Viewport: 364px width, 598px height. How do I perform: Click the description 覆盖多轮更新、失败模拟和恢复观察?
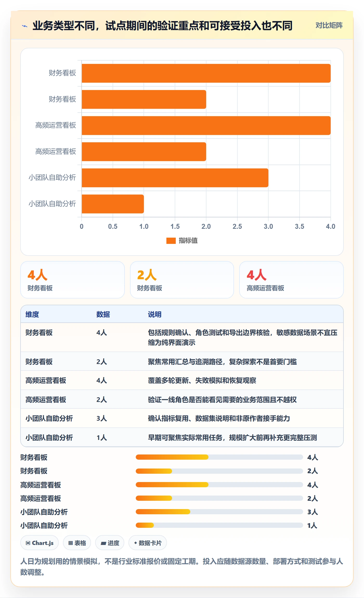coord(202,380)
